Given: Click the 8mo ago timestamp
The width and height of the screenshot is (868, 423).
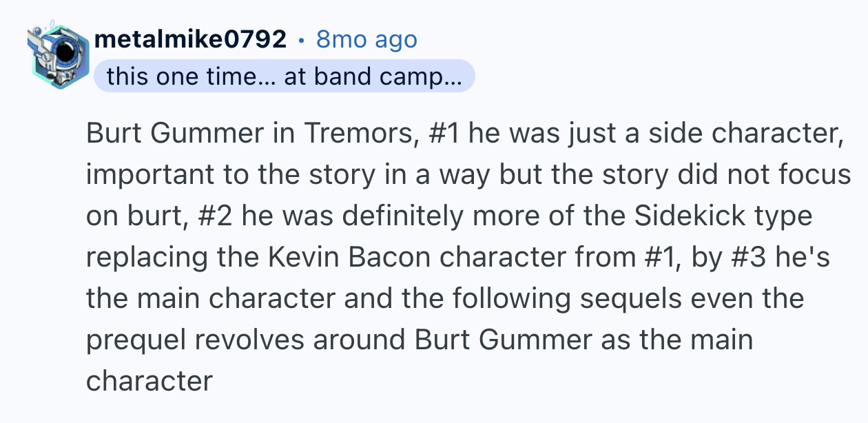Looking at the screenshot, I should [366, 39].
